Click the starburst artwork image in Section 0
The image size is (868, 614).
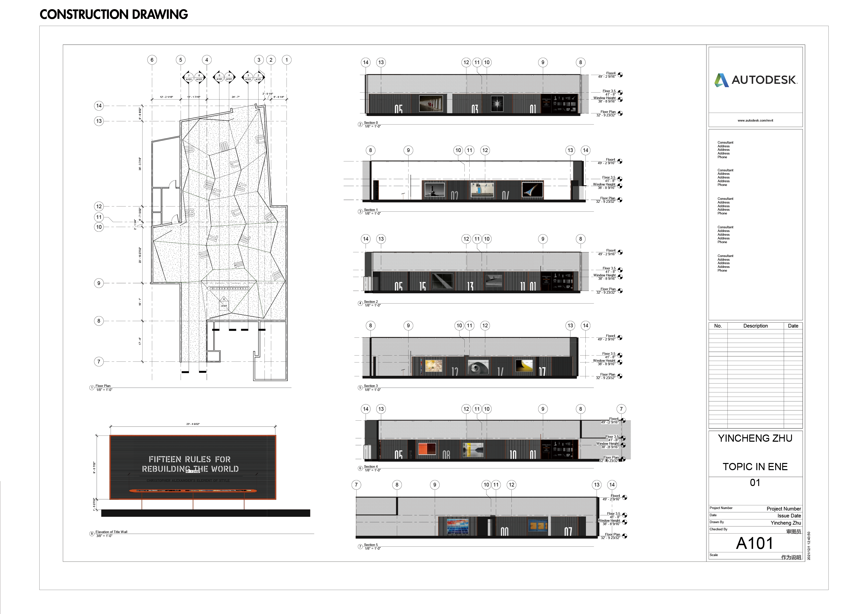[x=497, y=104]
